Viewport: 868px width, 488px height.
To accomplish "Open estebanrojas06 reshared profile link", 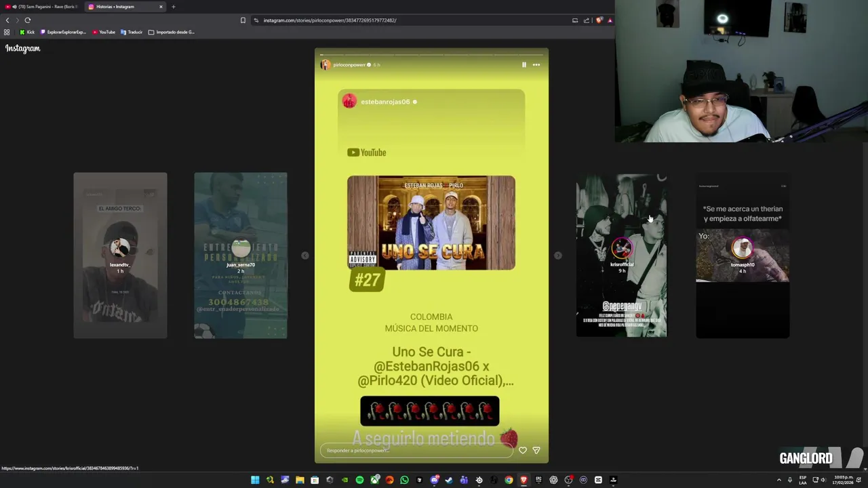I will coord(385,102).
